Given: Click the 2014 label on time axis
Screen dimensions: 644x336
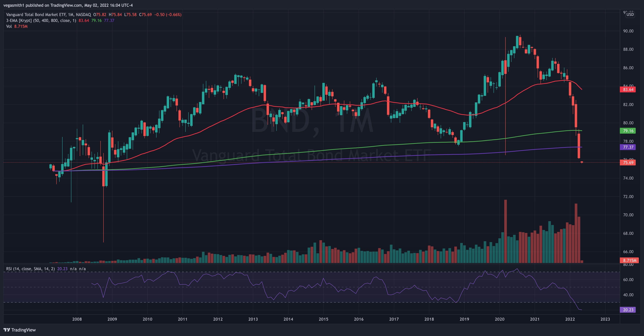Looking at the screenshot, I should 288,319.
